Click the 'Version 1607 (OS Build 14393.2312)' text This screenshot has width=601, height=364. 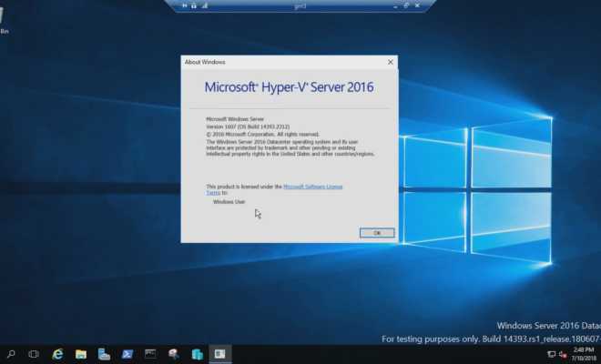(248, 126)
